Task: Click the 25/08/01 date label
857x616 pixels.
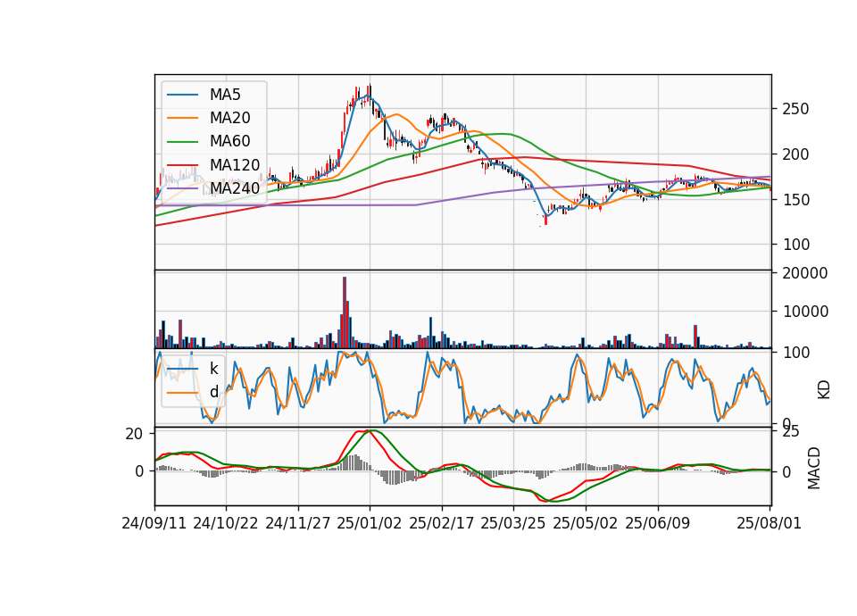Action: 769,523
